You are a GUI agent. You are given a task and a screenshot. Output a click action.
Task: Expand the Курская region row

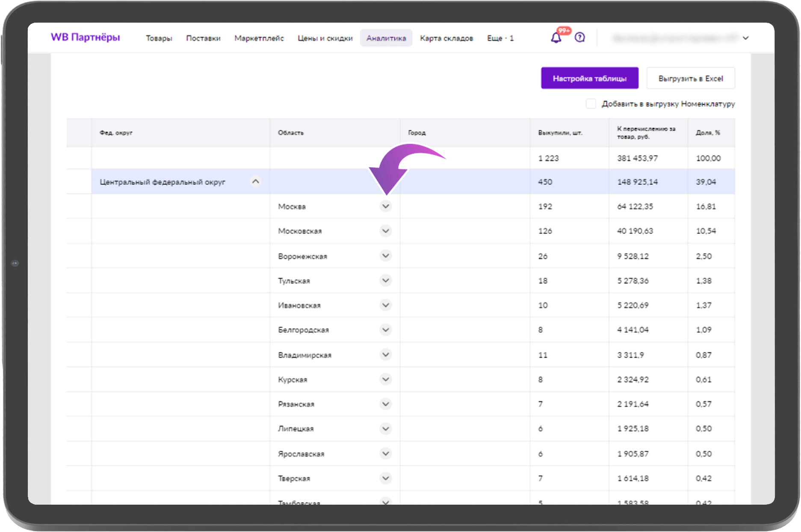(385, 379)
